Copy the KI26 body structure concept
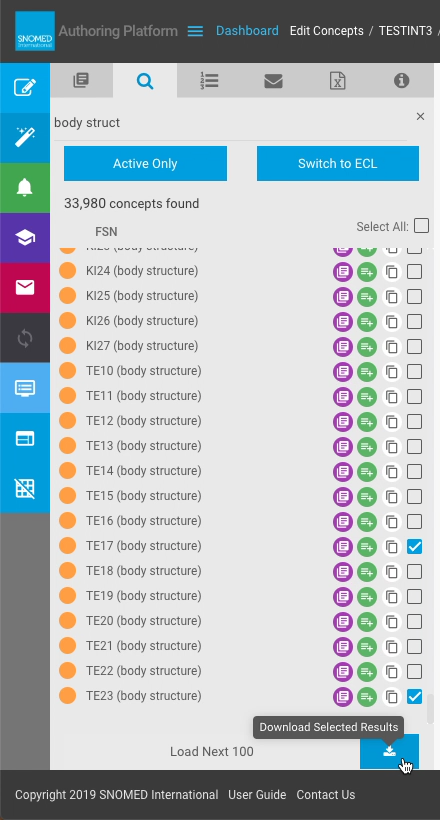The width and height of the screenshot is (440, 820). pos(391,322)
